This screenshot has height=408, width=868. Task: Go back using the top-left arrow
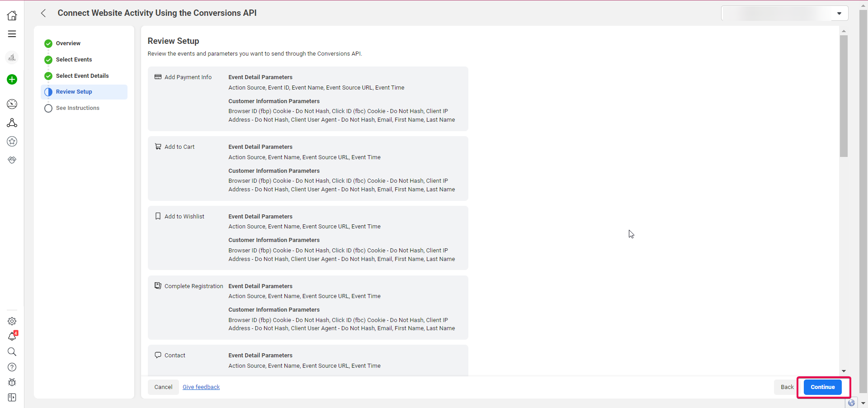click(x=43, y=13)
